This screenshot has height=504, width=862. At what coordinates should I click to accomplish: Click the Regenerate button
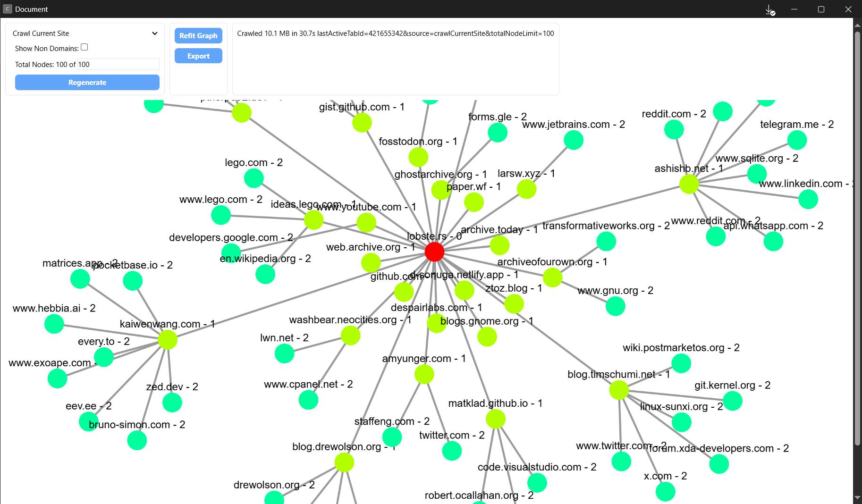(x=87, y=83)
